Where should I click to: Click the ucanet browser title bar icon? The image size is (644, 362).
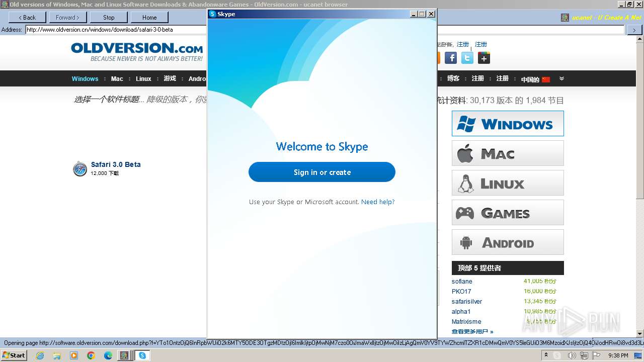[x=5, y=4]
